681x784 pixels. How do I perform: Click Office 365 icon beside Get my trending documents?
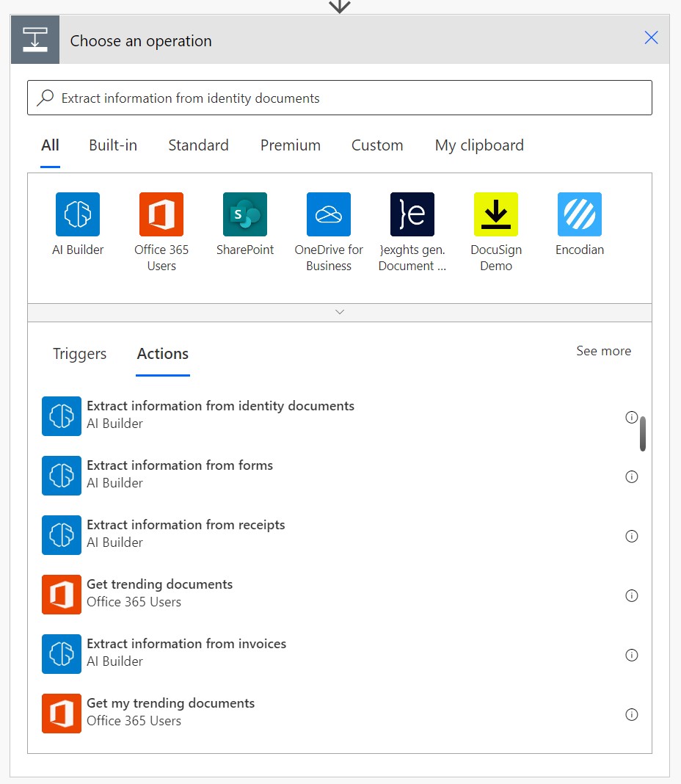click(x=62, y=714)
